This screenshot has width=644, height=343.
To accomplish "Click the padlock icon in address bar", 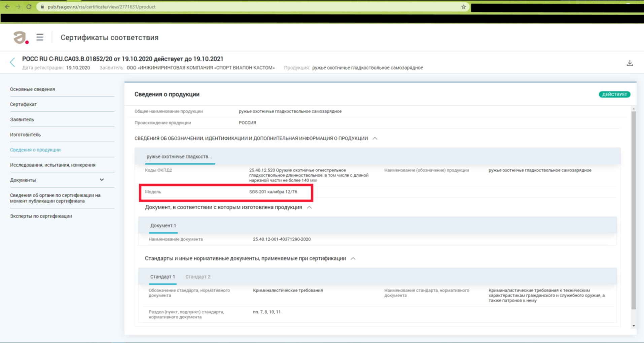I will (42, 7).
